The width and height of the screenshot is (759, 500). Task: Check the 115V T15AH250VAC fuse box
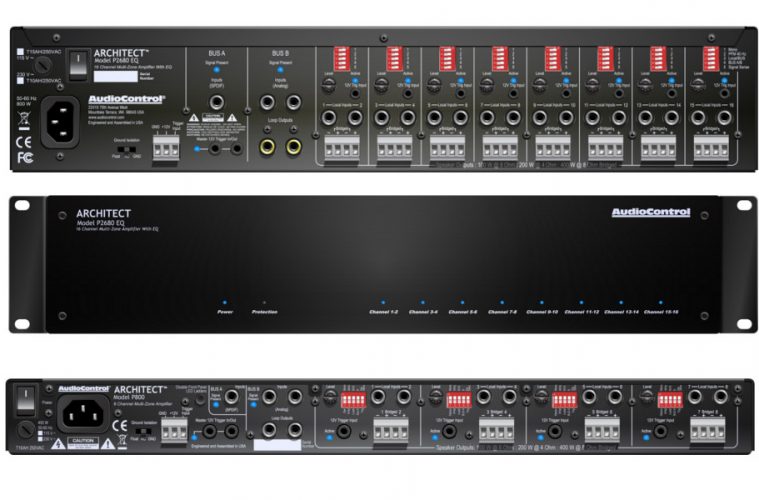point(22,52)
